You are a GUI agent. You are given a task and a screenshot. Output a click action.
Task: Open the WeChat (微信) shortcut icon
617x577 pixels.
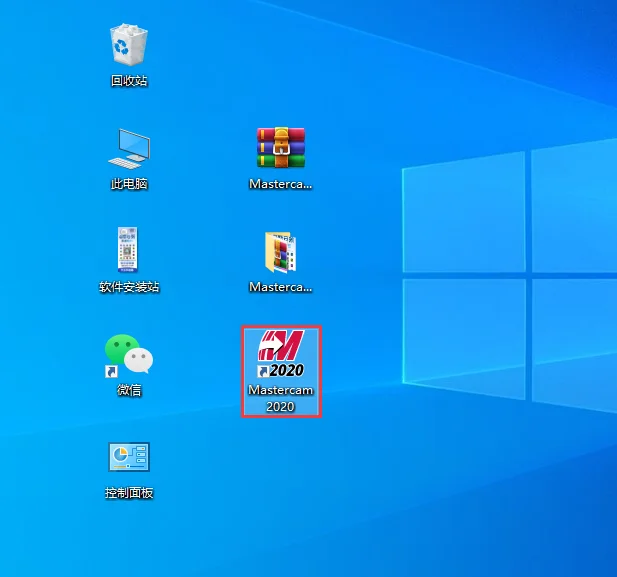pyautogui.click(x=129, y=355)
